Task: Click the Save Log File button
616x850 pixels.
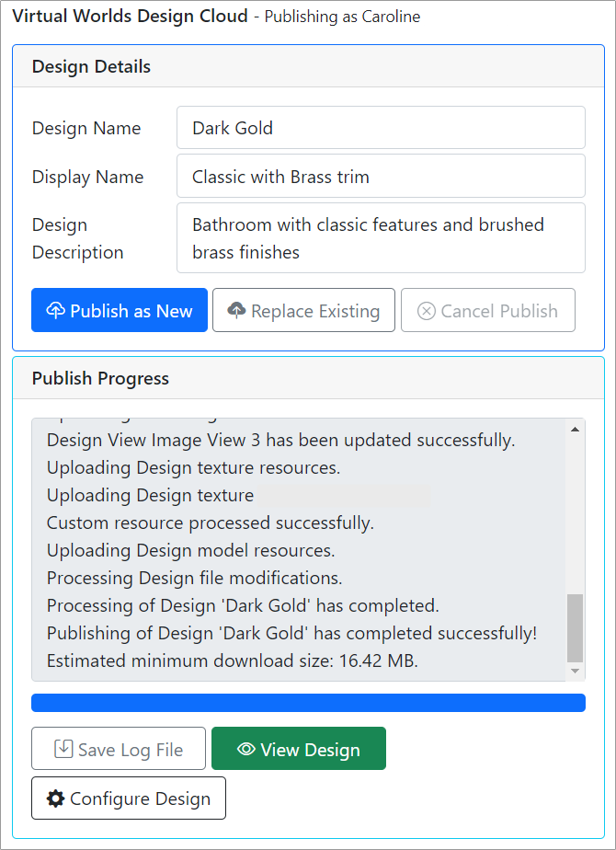Action: (x=119, y=749)
